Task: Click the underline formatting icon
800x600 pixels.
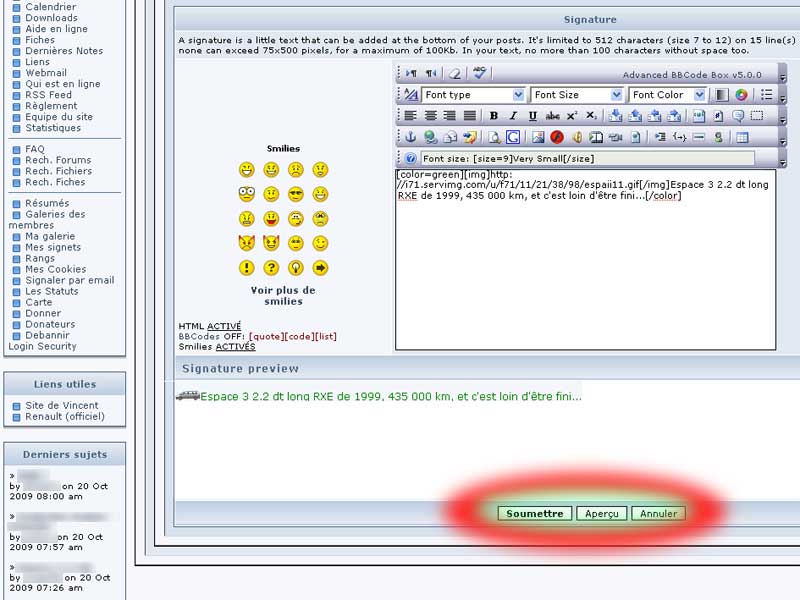Action: (x=532, y=116)
